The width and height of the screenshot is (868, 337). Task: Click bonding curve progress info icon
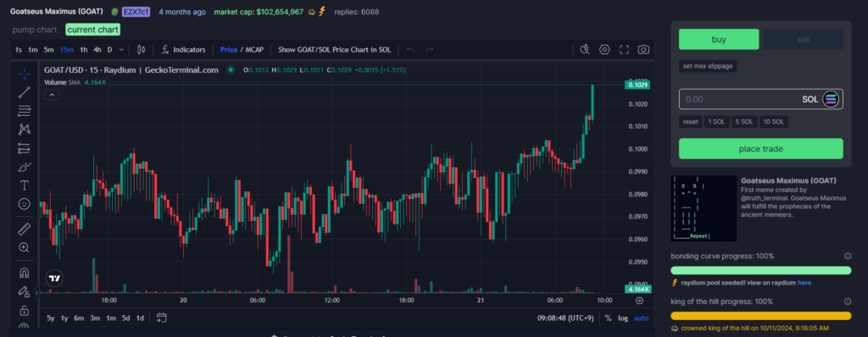click(848, 257)
